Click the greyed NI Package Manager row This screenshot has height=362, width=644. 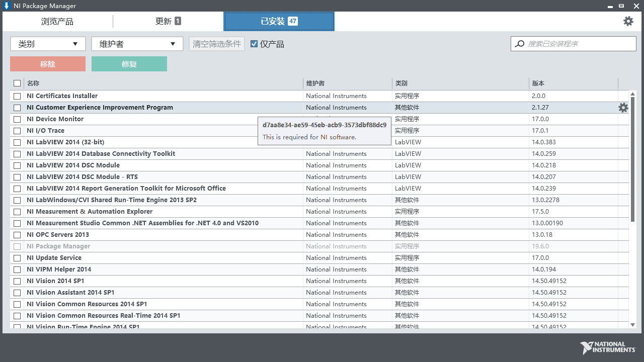click(x=319, y=246)
